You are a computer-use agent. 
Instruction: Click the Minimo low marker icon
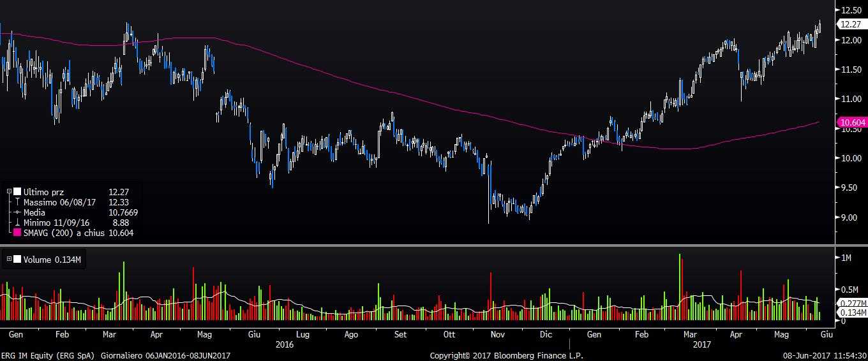17,222
